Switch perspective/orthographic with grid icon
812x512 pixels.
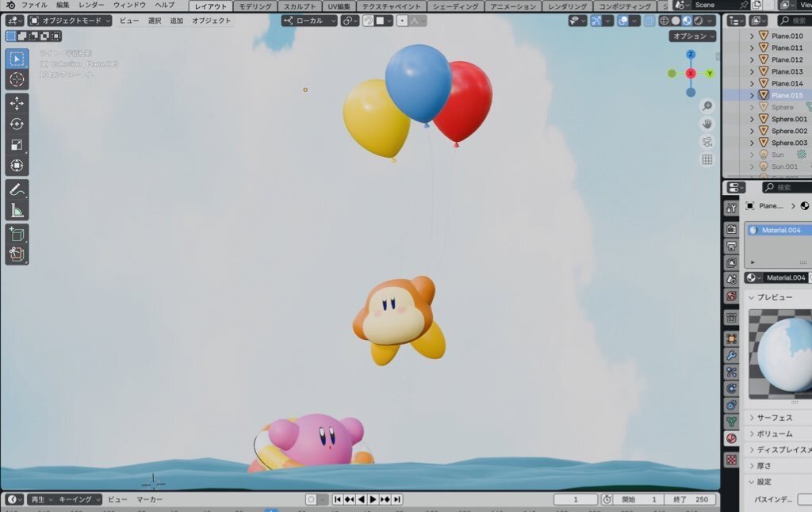[x=707, y=159]
